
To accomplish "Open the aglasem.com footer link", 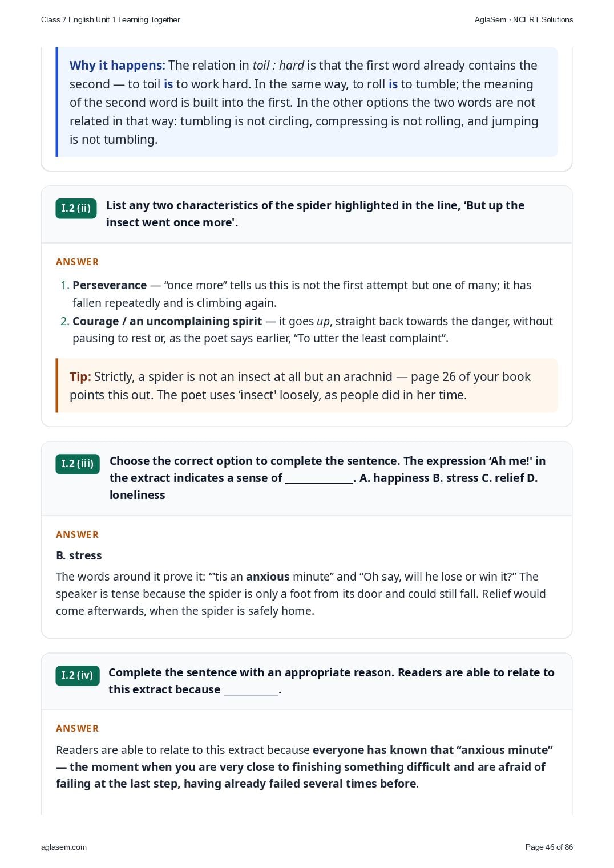I will tap(64, 847).
